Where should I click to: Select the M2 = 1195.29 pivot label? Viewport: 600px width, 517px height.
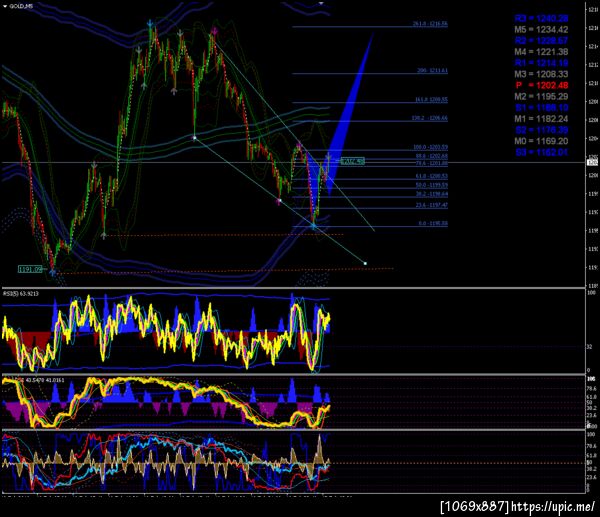(541, 96)
